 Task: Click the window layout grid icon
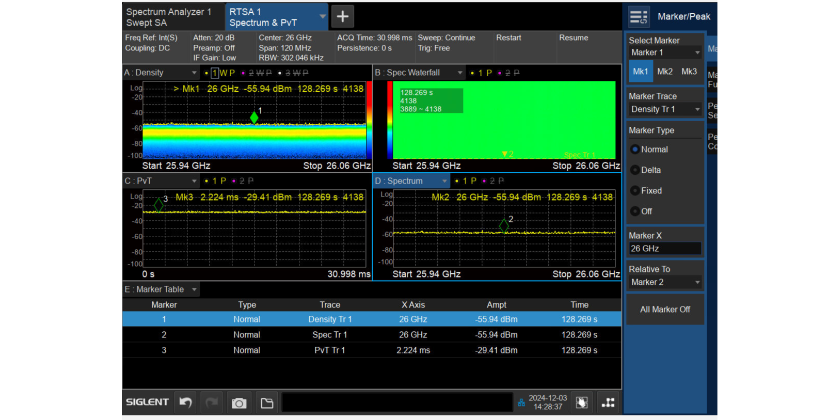608,402
